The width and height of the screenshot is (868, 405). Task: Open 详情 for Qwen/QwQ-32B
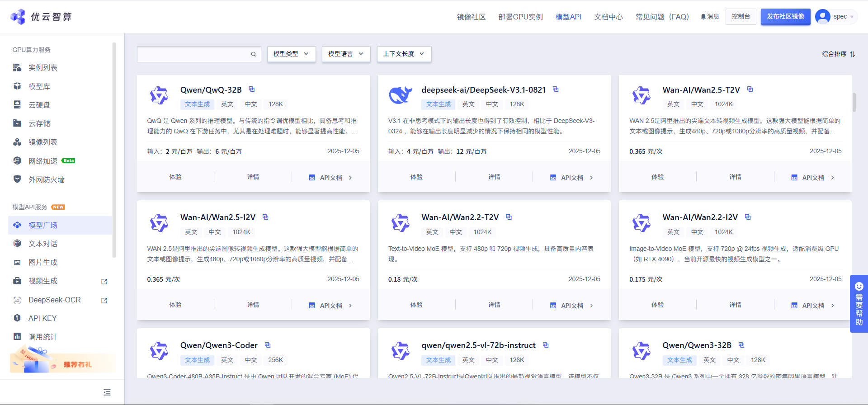click(x=253, y=177)
